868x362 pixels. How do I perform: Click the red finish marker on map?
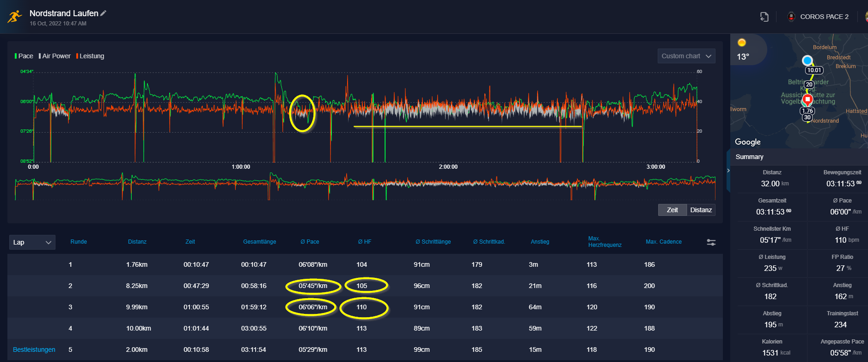(x=807, y=99)
